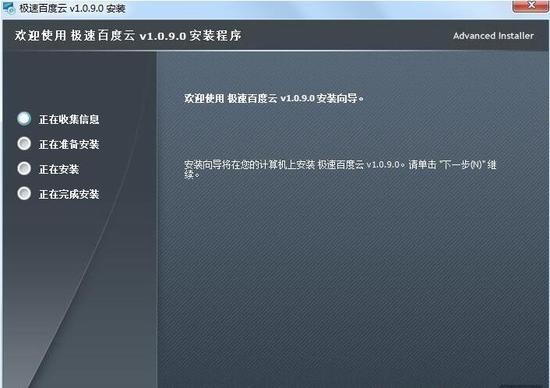Close the 极速百度云 installer window
Screen dimensions: 550x388
[x=530, y=6]
